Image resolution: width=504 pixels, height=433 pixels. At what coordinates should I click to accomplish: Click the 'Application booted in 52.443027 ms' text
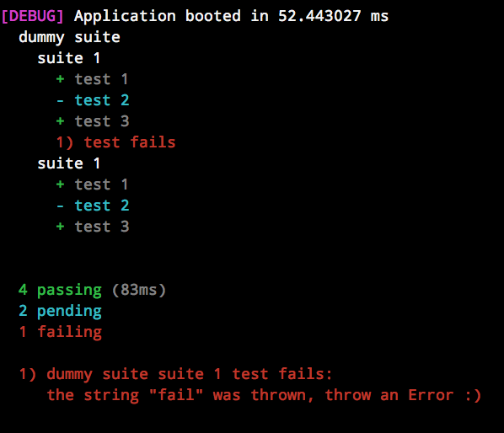[231, 16]
